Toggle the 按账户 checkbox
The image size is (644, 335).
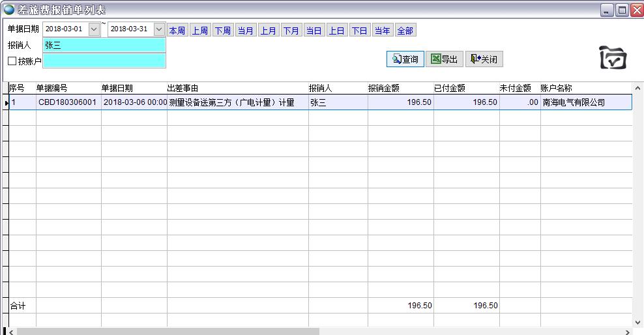tap(12, 61)
